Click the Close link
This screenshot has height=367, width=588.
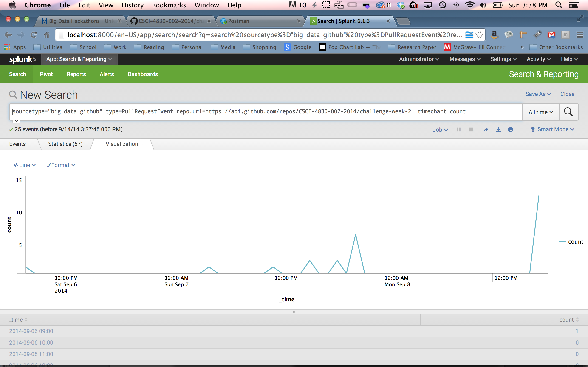[567, 94]
